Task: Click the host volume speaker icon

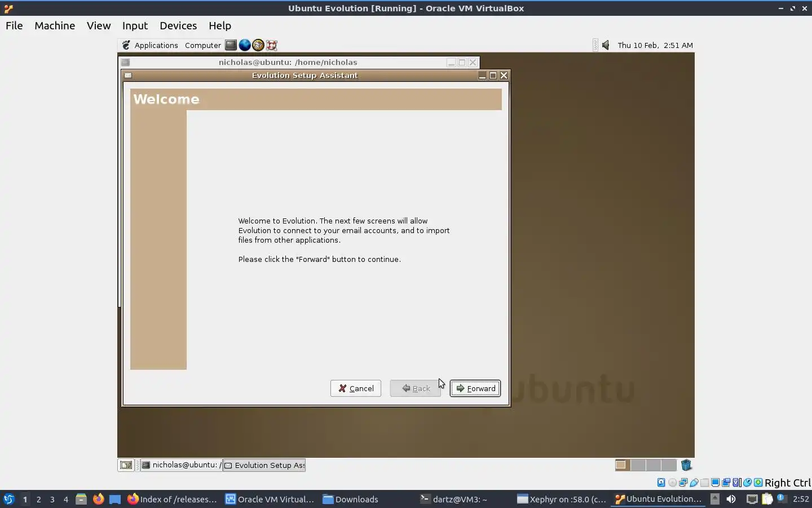Action: click(731, 499)
